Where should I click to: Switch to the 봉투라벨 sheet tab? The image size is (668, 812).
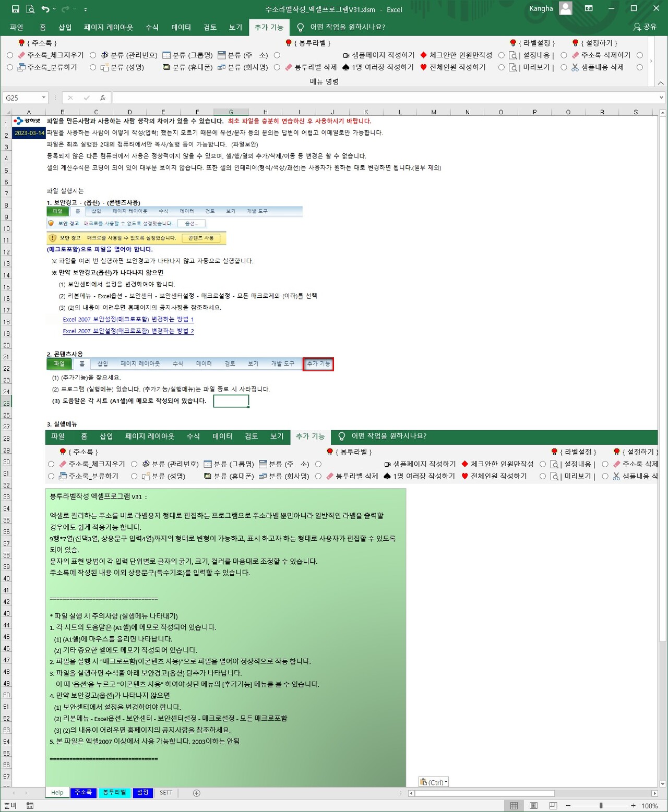(114, 793)
